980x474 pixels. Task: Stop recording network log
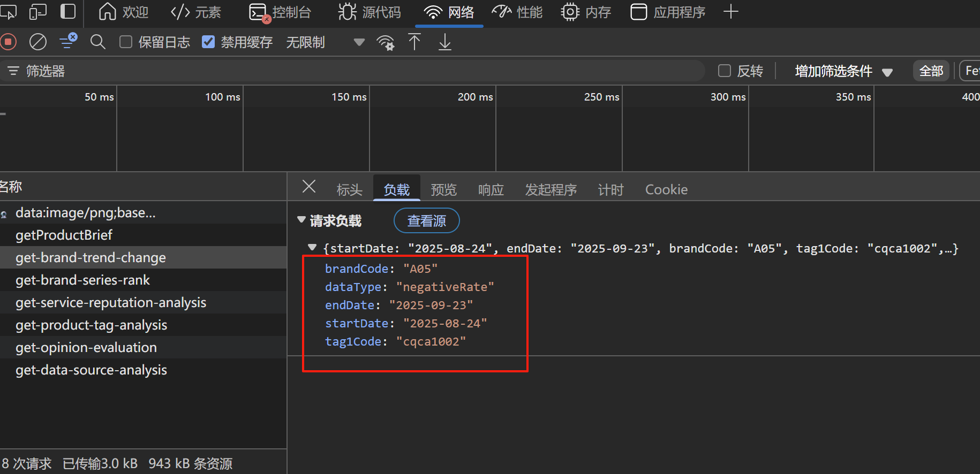tap(8, 42)
